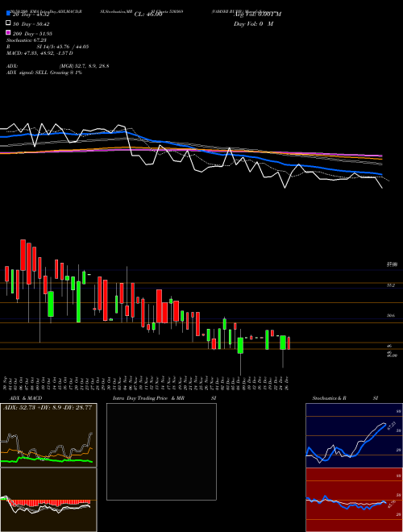Click the 'ADX signal: SELL' text

coord(27,73)
